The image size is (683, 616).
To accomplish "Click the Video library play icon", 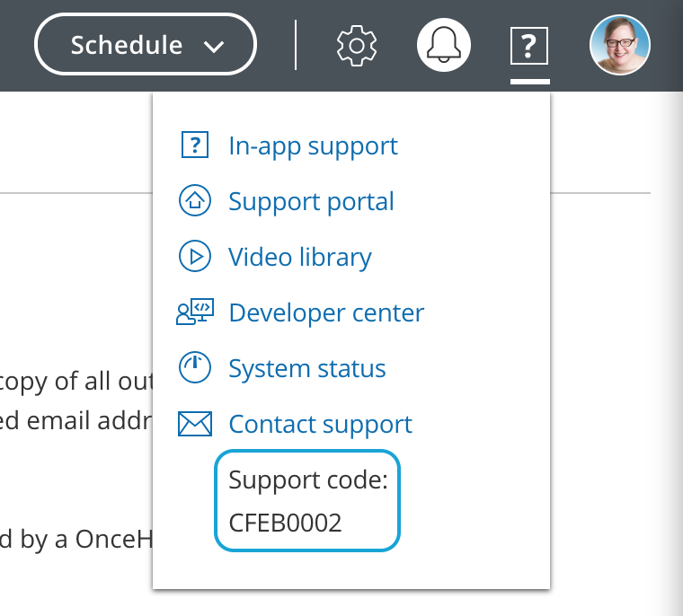I will pos(195,257).
